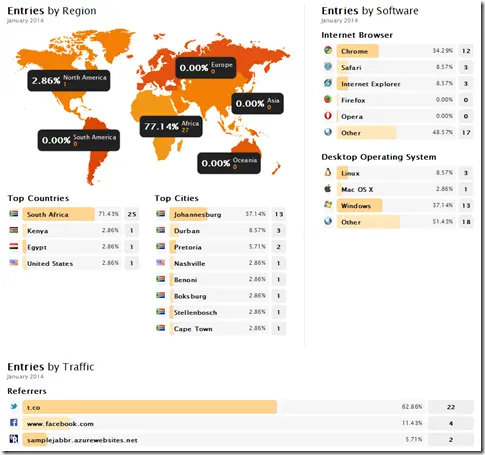
Task: Click the Linux penguin icon
Action: (x=328, y=172)
